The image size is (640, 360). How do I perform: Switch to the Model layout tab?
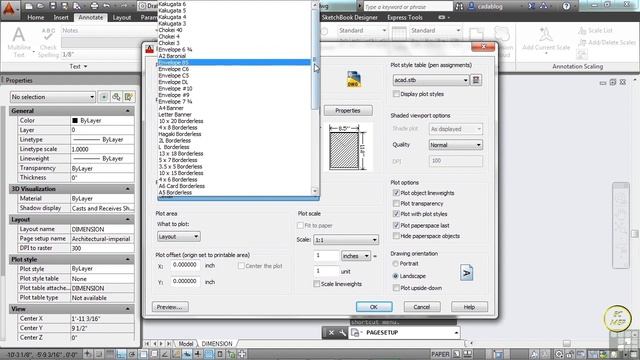coord(186,344)
